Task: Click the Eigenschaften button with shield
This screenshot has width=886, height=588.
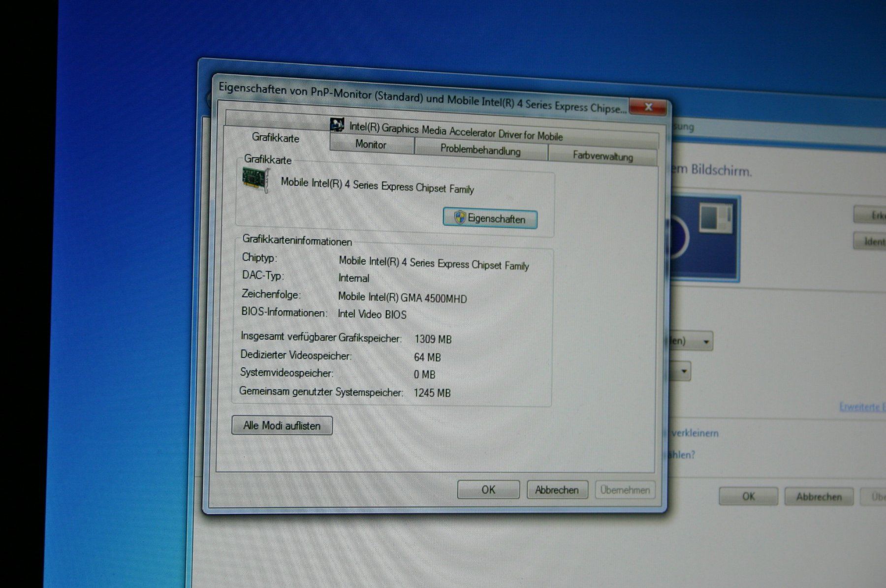Action: point(490,218)
